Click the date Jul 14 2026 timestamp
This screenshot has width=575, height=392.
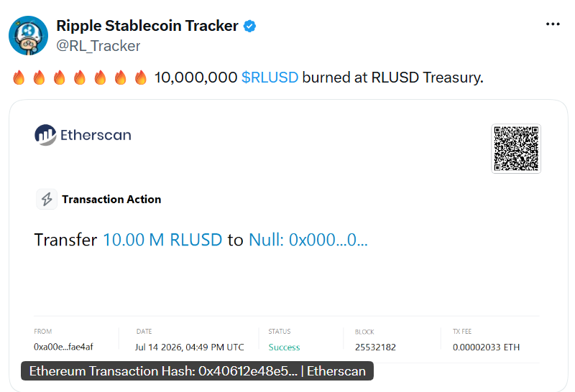[190, 347]
